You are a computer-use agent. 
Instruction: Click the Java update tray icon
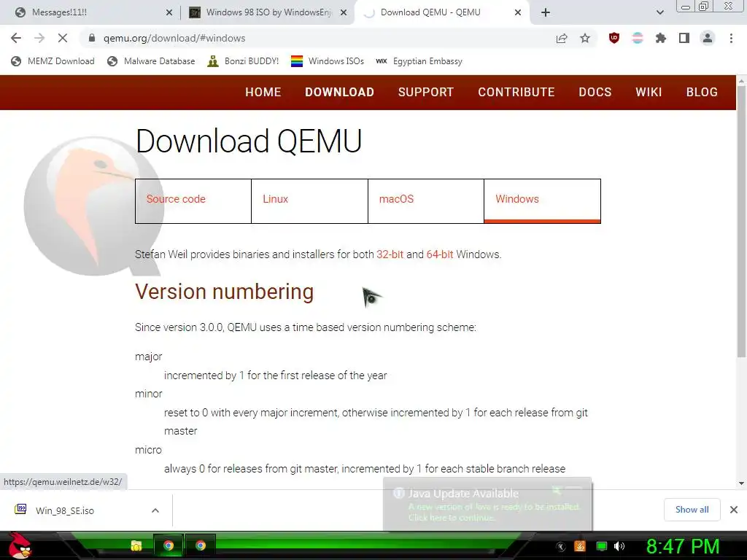click(x=580, y=546)
